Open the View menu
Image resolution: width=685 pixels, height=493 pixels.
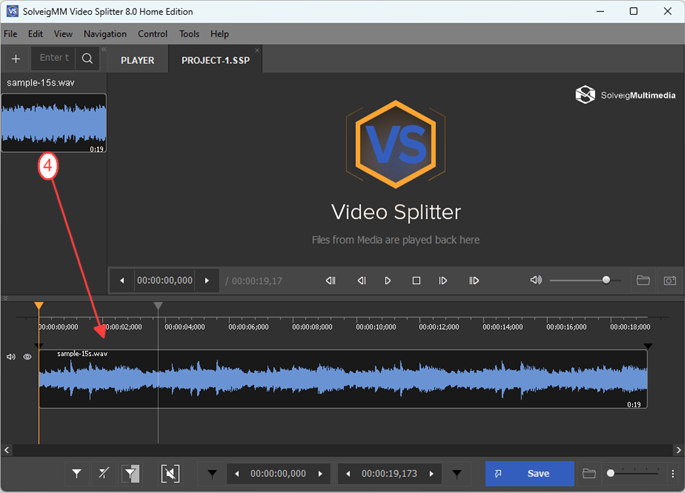63,34
